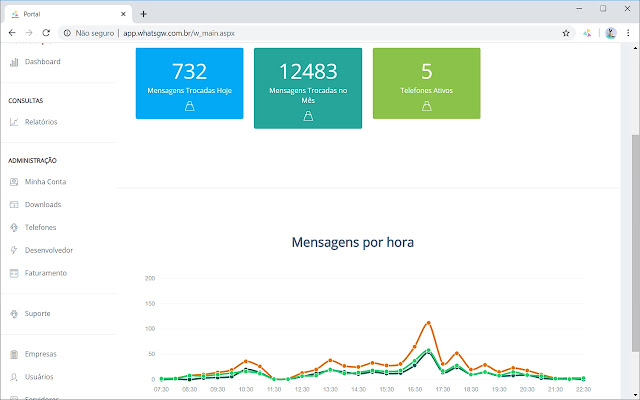Open the Usuários menu item
The width and height of the screenshot is (640, 400).
coord(39,377)
